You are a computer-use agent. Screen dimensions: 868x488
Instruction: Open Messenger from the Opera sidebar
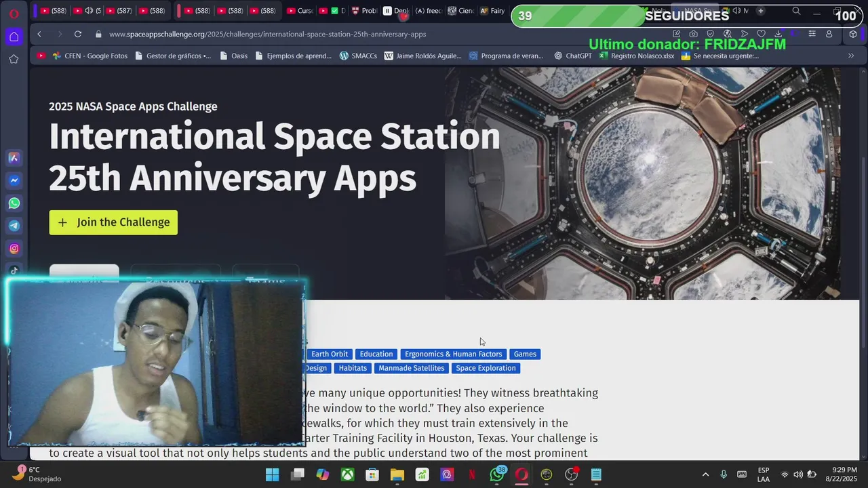coord(14,180)
